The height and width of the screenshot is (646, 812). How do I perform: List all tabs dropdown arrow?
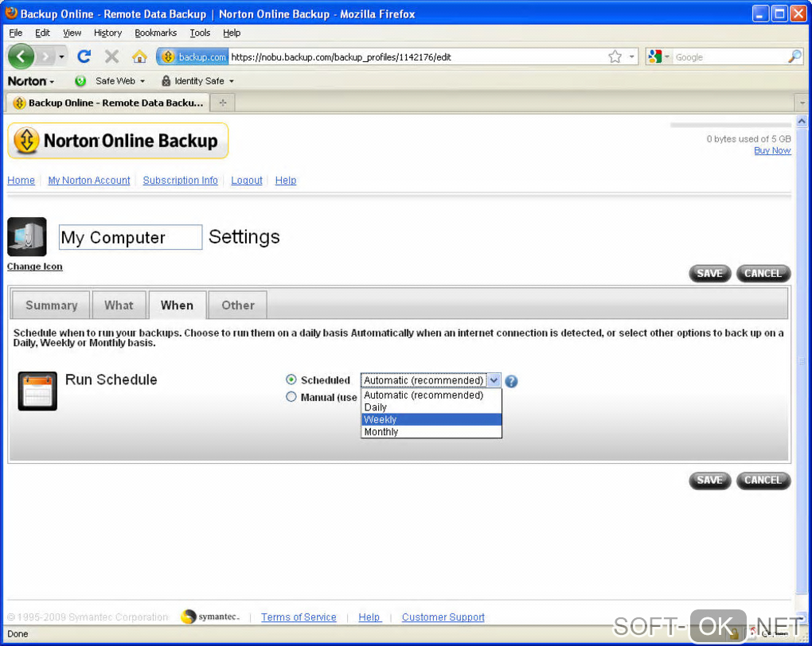click(802, 103)
